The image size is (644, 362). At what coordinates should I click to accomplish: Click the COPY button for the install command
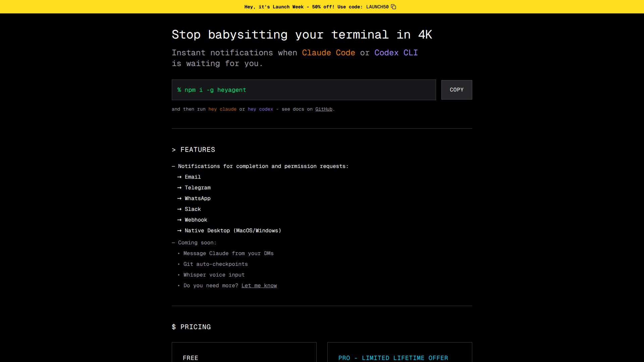pos(457,89)
